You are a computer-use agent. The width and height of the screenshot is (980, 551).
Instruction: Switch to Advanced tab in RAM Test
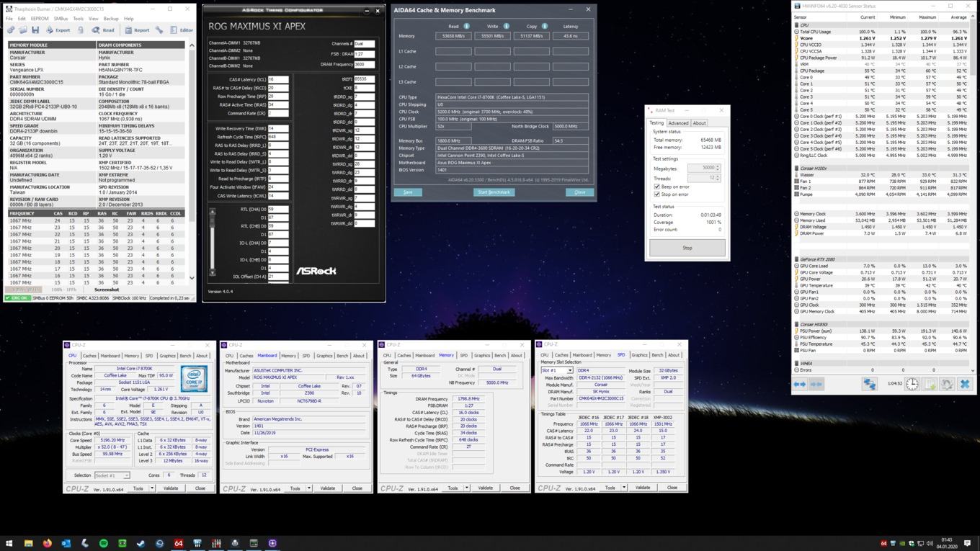[678, 123]
